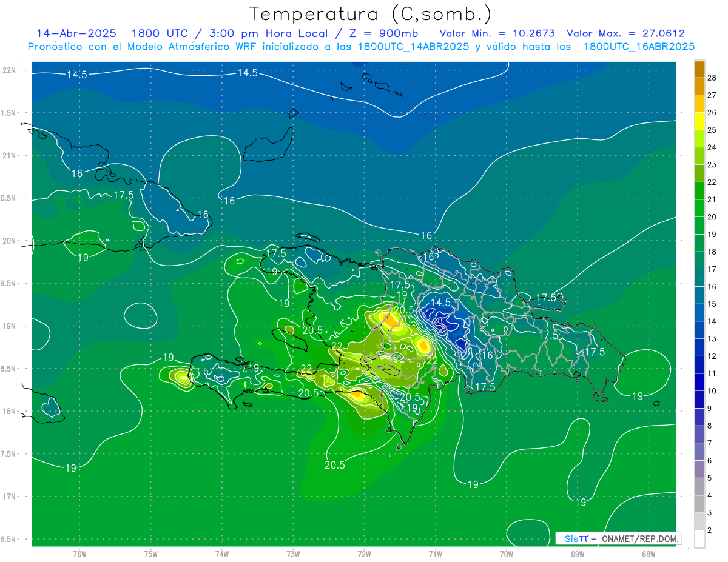Click colorbar value 15
Image resolution: width=728 pixels, height=562 pixels.
click(712, 304)
